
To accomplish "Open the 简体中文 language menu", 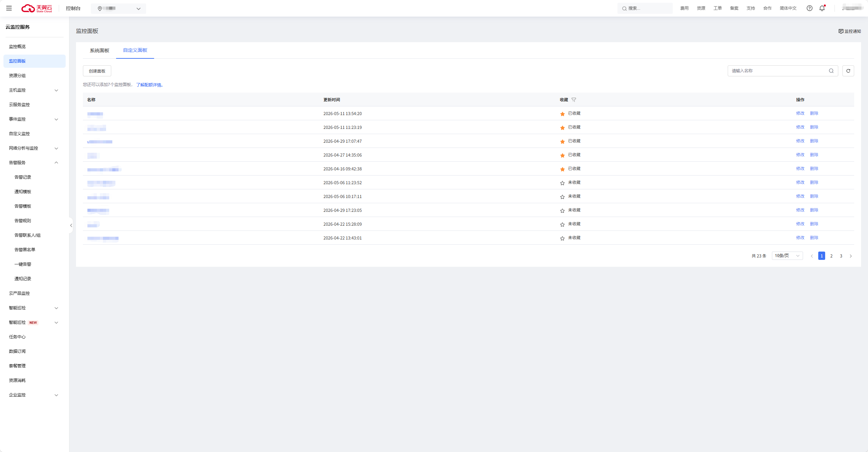I will pos(788,8).
